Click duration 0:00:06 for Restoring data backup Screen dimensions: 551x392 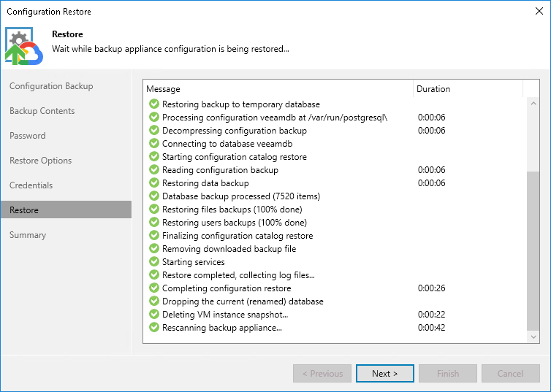(x=432, y=182)
